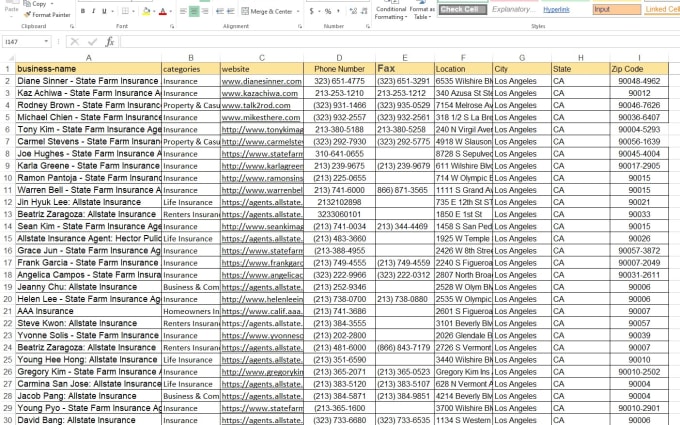Click the Copy icon in Clipboard
The width and height of the screenshot is (680, 425).
[x=27, y=3]
